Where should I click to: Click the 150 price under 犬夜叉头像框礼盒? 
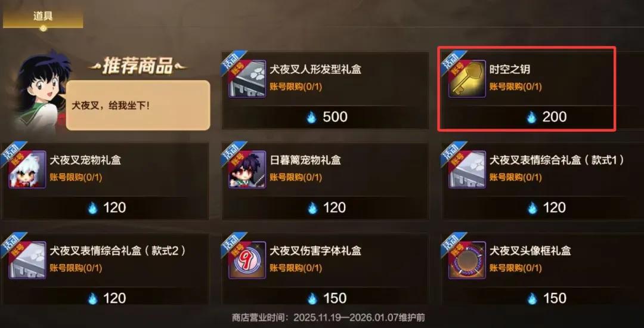point(547,298)
